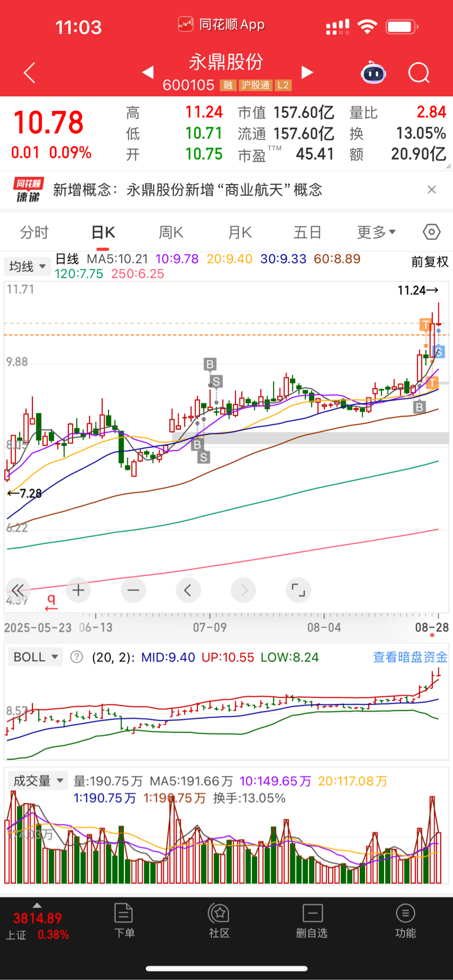Tap the MA5:10.21 legend value
The width and height of the screenshot is (453, 980).
[x=117, y=259]
